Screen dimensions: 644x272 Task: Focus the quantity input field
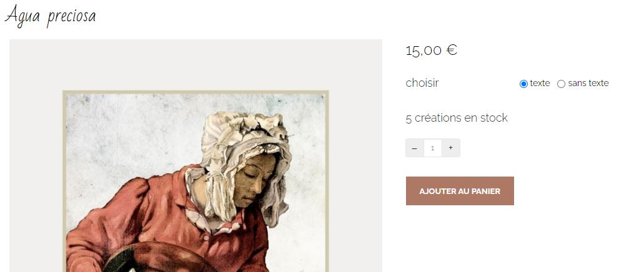432,148
